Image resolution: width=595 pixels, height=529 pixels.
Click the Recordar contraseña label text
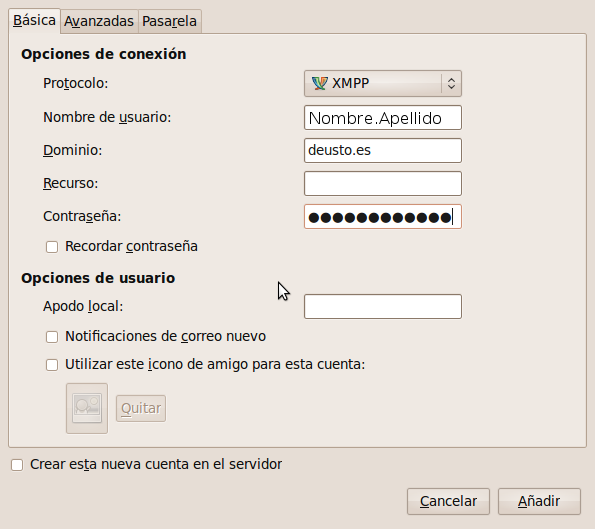click(131, 247)
